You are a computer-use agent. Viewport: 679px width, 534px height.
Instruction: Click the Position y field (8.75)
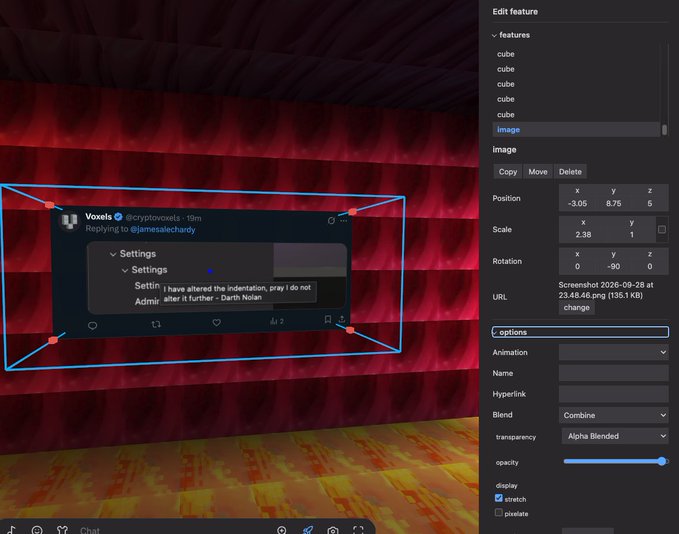point(614,203)
